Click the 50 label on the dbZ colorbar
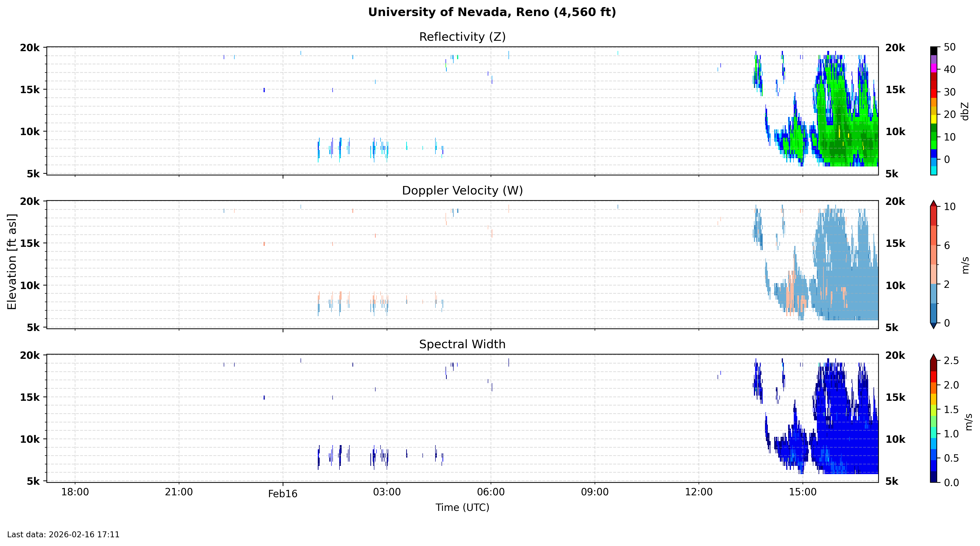The image size is (980, 546). tap(950, 47)
